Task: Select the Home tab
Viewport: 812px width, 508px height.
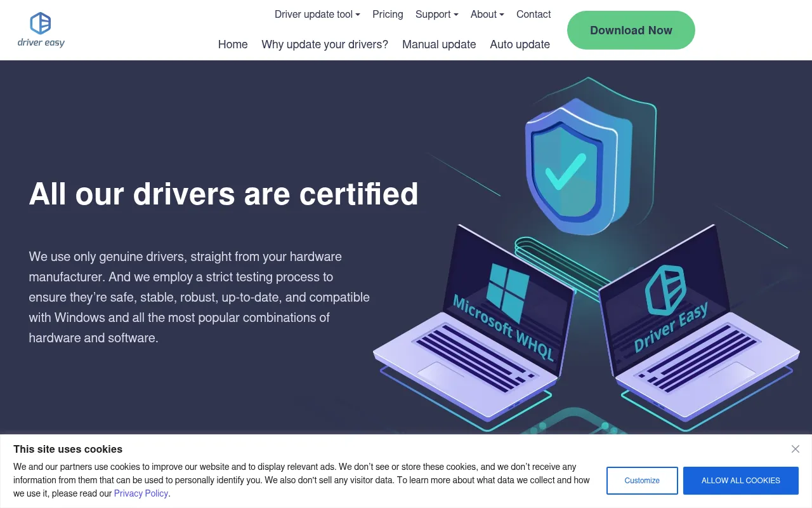Action: click(233, 44)
